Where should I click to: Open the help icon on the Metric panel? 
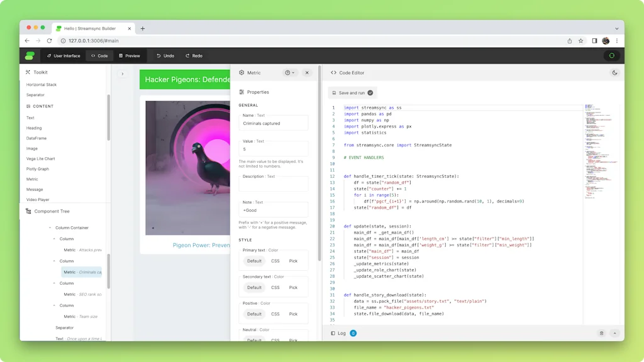coord(288,72)
